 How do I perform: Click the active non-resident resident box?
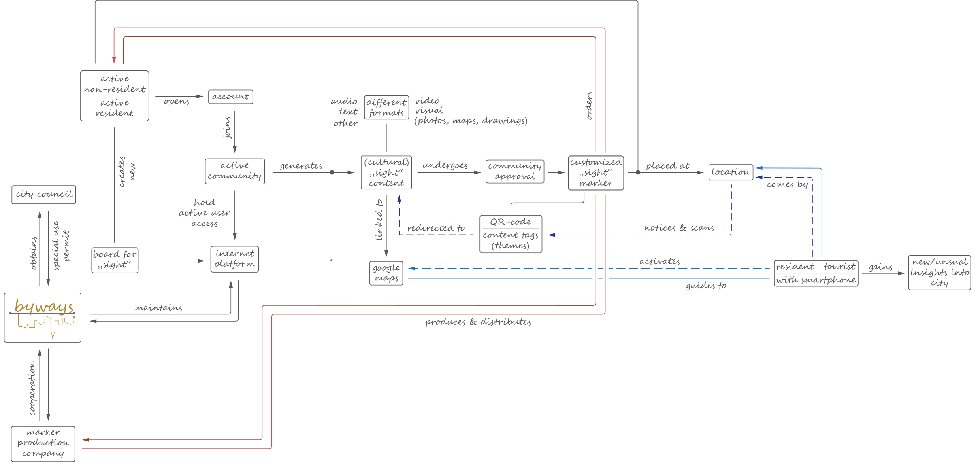[115, 96]
